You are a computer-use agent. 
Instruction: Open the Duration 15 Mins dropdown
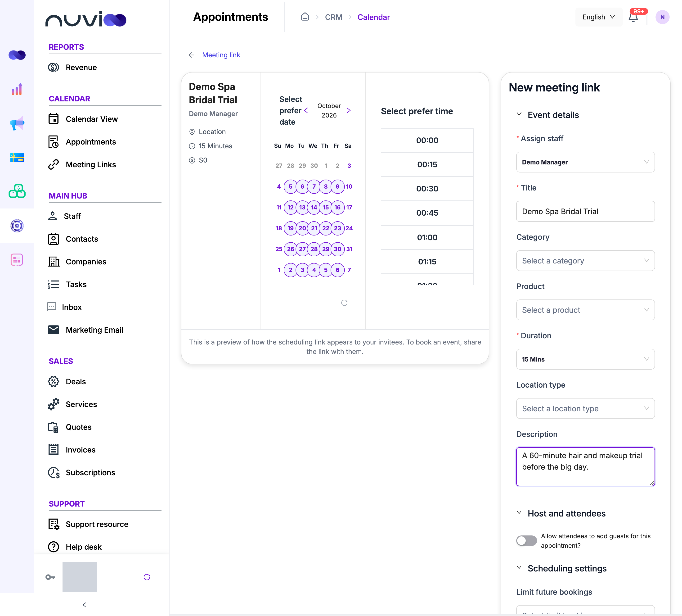coord(585,359)
